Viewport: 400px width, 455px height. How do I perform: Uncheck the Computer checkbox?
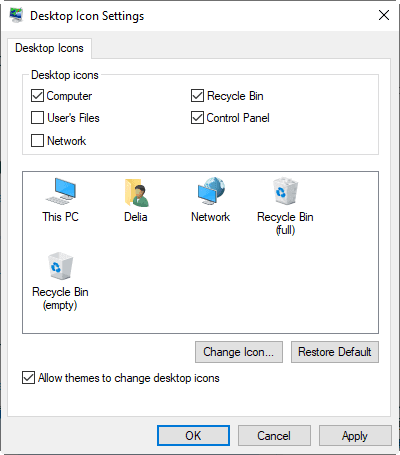tap(37, 96)
